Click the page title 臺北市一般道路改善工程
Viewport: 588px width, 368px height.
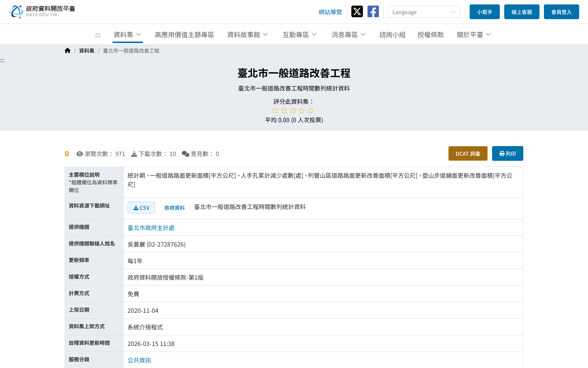(x=294, y=73)
